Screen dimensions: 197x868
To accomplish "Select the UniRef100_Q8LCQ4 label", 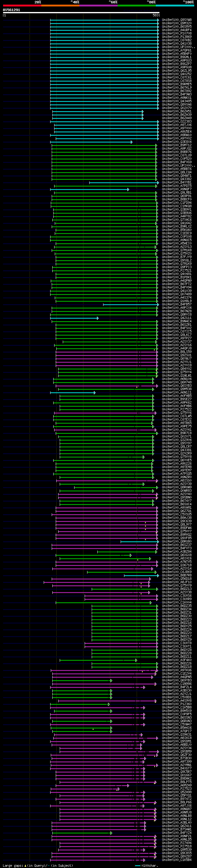I will click(x=177, y=172).
